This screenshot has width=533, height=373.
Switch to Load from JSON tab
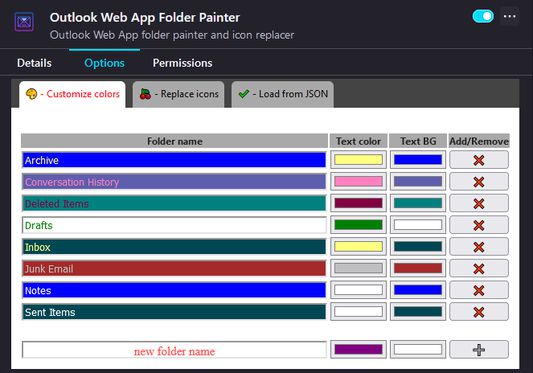[282, 94]
